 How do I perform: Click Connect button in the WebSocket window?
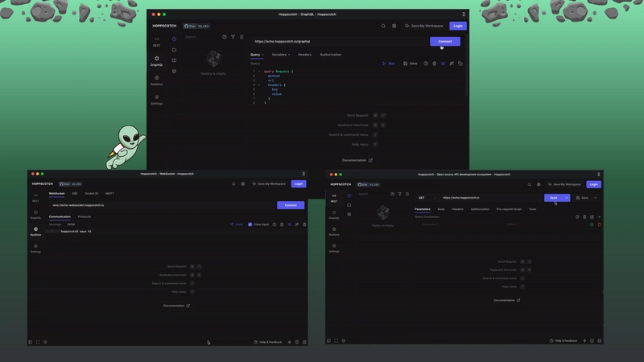[x=291, y=205]
